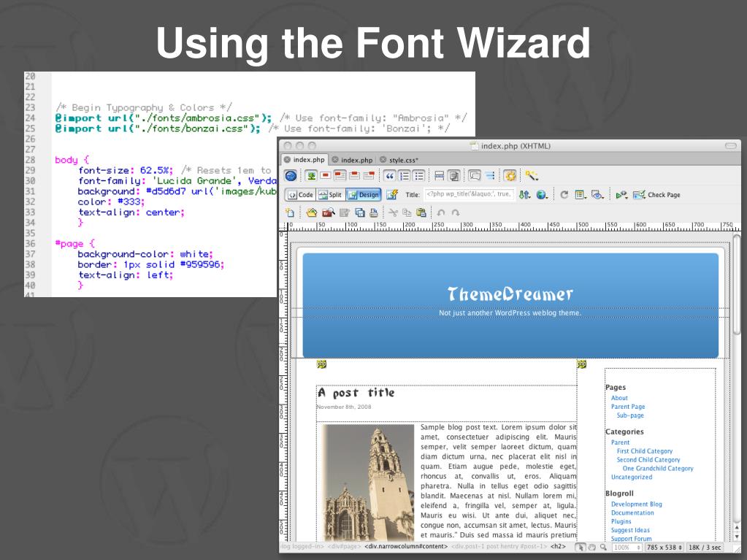Click the Live Data lightning icon

[x=394, y=195]
